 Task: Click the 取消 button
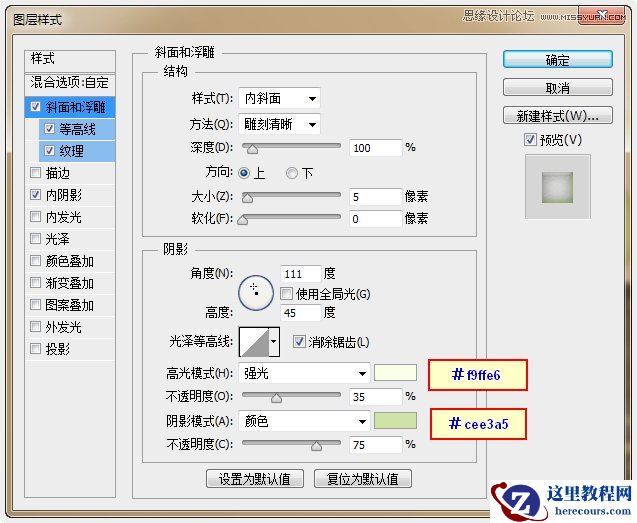557,87
